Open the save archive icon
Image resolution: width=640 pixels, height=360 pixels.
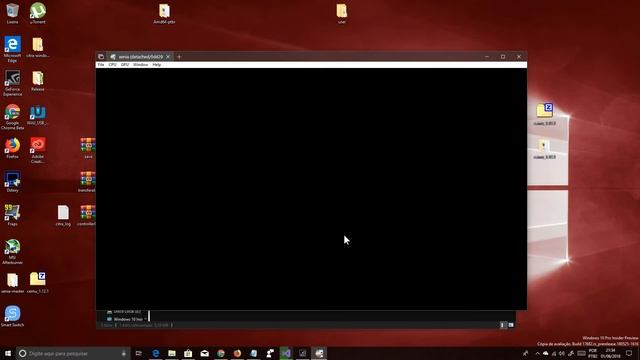[88, 148]
